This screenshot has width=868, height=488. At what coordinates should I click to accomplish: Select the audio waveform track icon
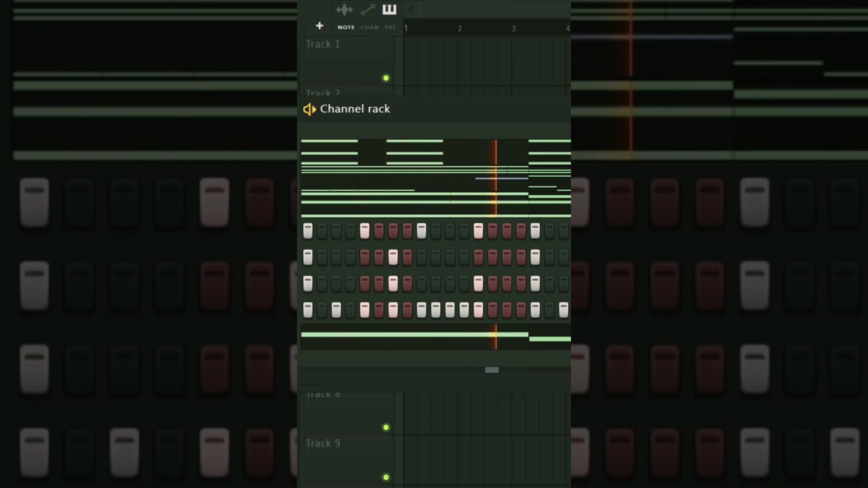tap(344, 9)
